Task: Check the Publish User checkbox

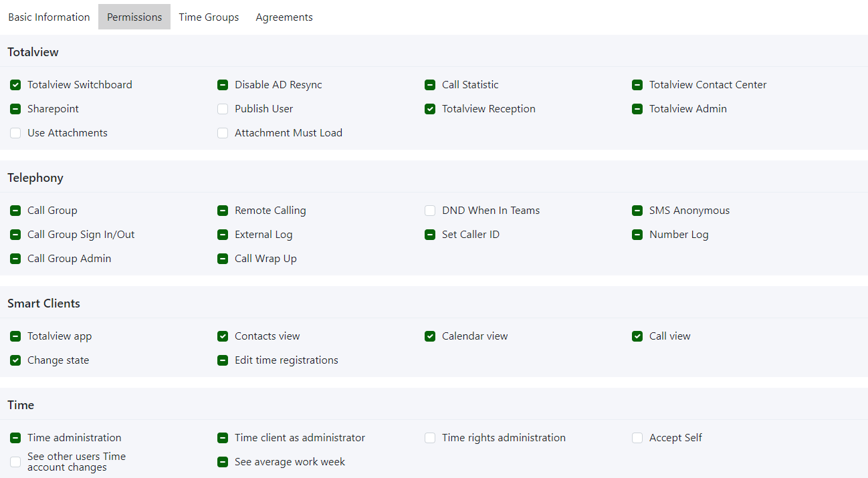Action: click(x=223, y=109)
